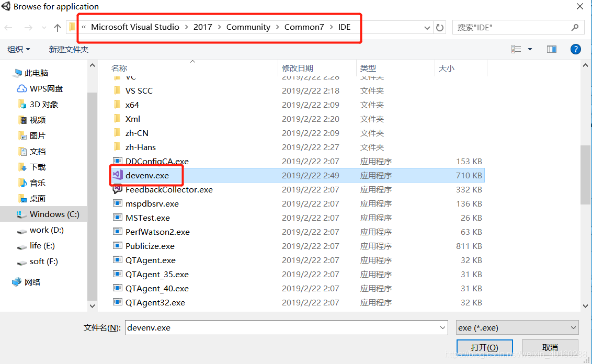Click the Community breadcrumb segment
The image size is (592, 364).
(x=248, y=27)
